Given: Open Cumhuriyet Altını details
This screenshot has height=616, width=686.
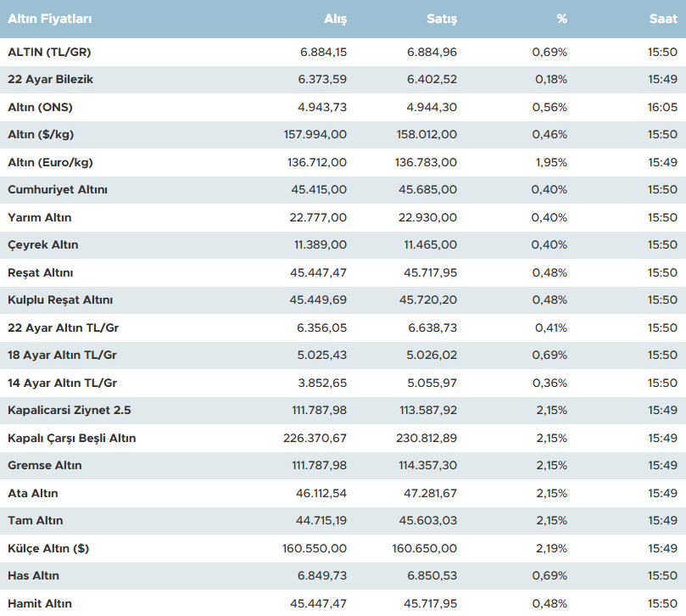Looking at the screenshot, I should pos(58,189).
